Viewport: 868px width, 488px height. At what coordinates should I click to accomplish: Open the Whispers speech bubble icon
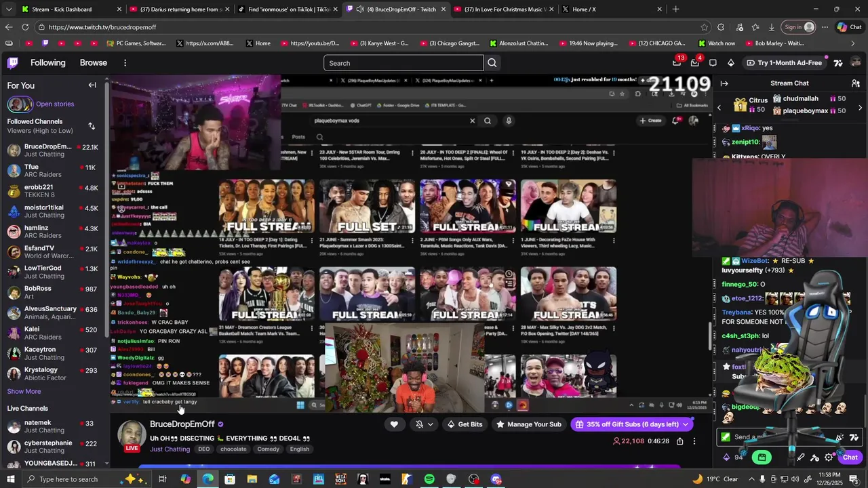coord(713,62)
